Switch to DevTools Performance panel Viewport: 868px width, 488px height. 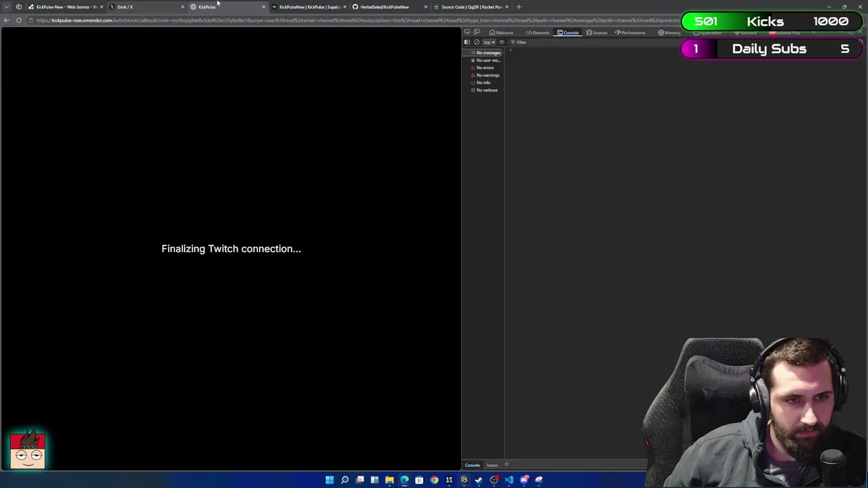pos(631,33)
